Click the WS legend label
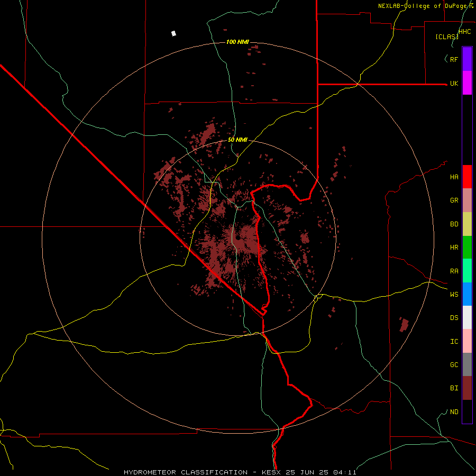The height and width of the screenshot is (476, 476). tap(454, 295)
